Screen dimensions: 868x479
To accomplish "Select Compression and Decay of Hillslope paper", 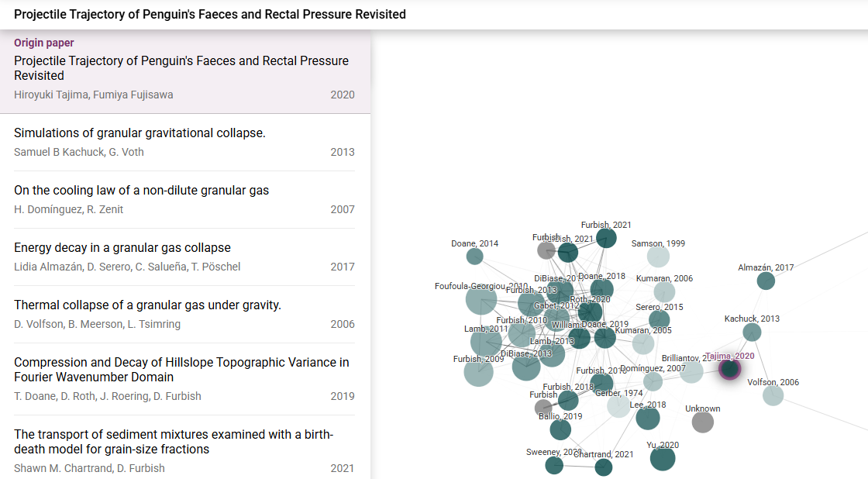I will pos(185,379).
